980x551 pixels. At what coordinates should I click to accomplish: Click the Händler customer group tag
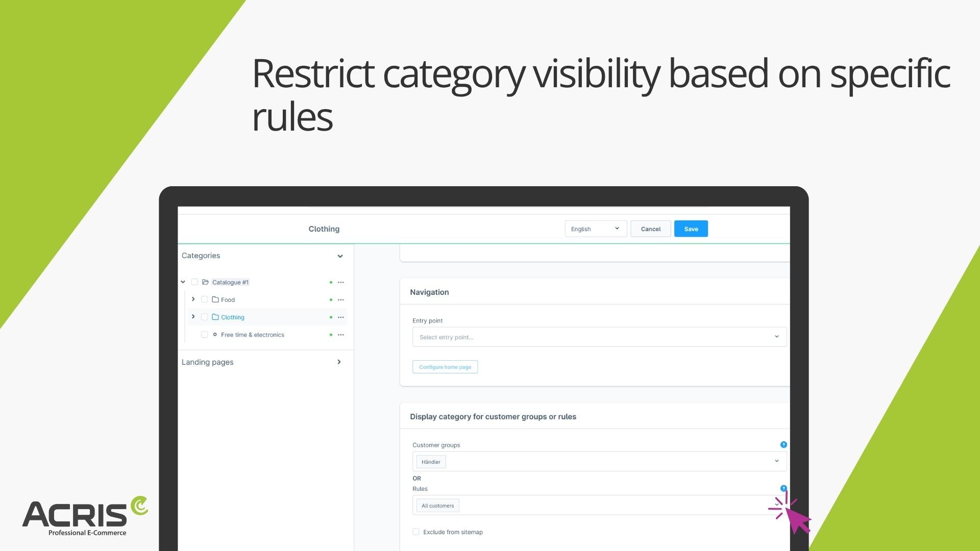point(431,462)
